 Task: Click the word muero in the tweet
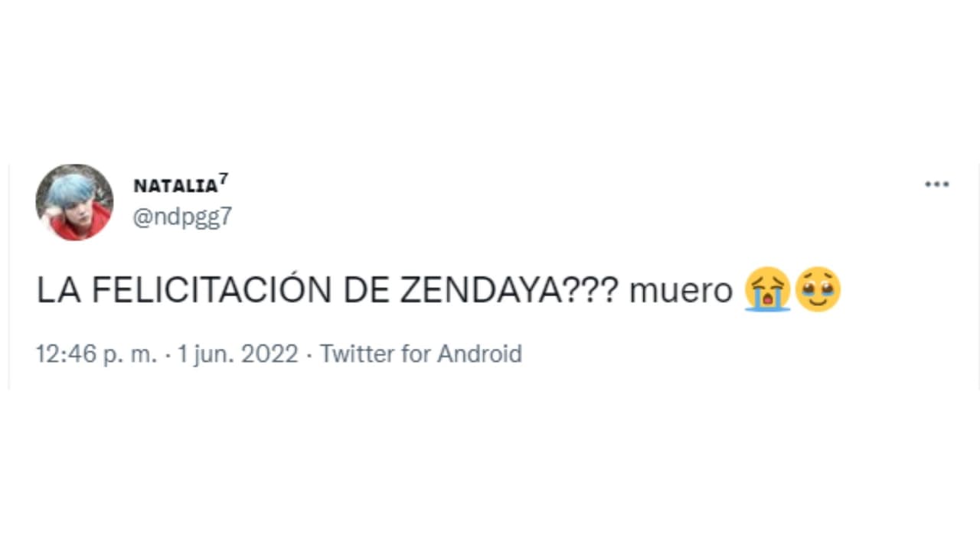[x=681, y=289]
